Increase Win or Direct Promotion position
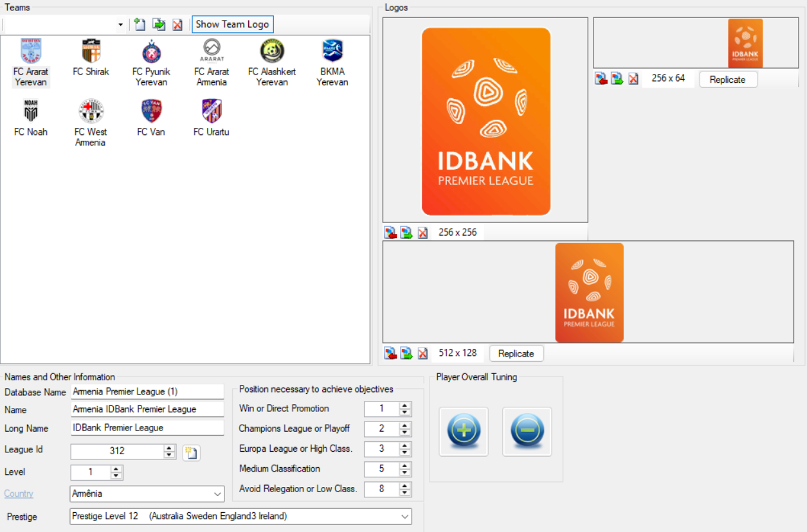Viewport: 807px width, 532px height. point(405,405)
